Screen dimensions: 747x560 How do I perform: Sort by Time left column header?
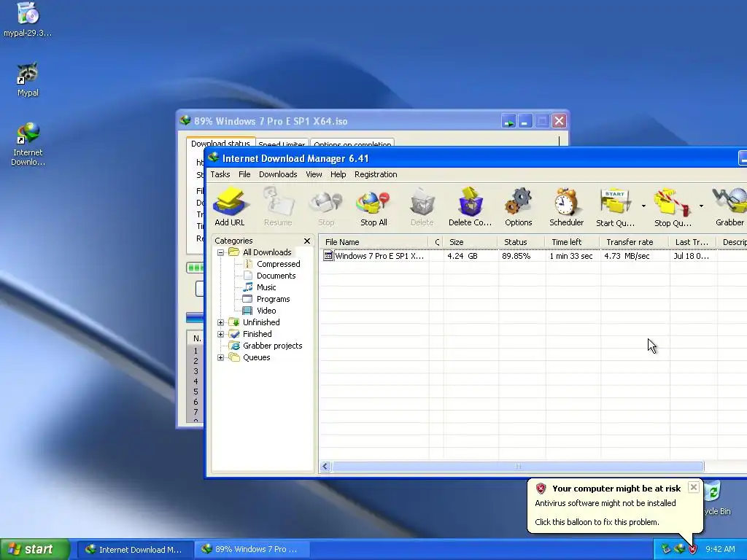click(x=572, y=242)
